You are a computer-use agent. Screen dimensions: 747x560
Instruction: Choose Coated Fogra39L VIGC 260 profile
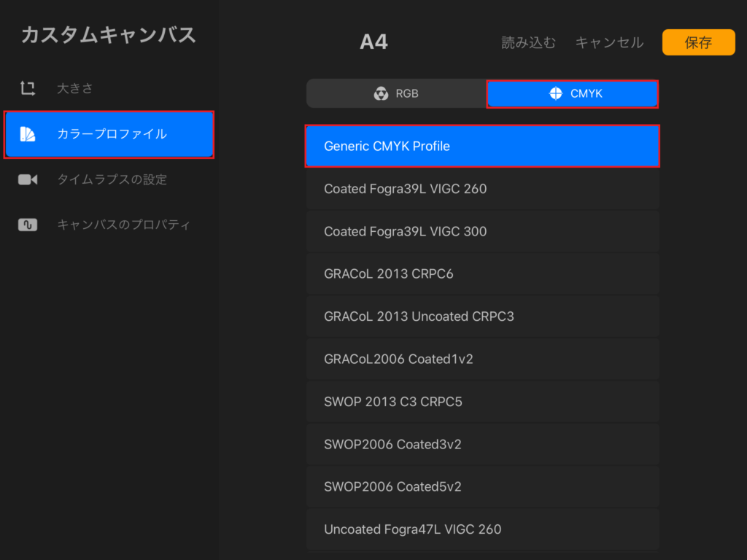click(482, 189)
